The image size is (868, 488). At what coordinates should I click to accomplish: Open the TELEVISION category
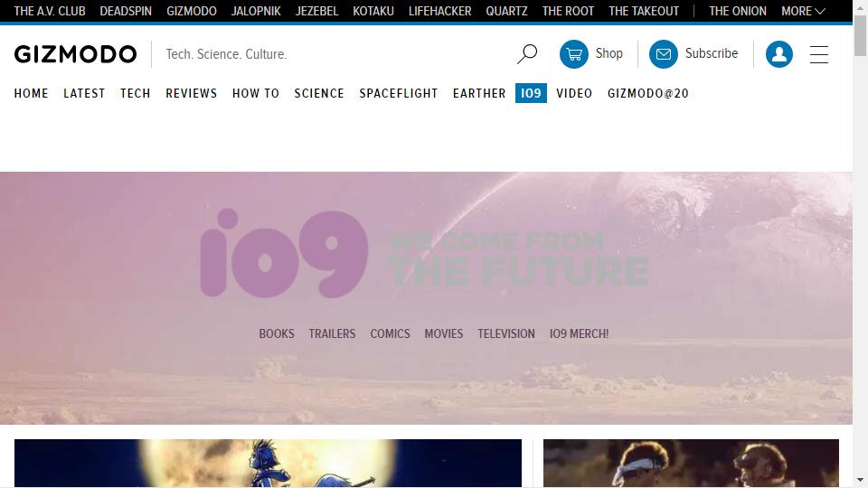506,333
